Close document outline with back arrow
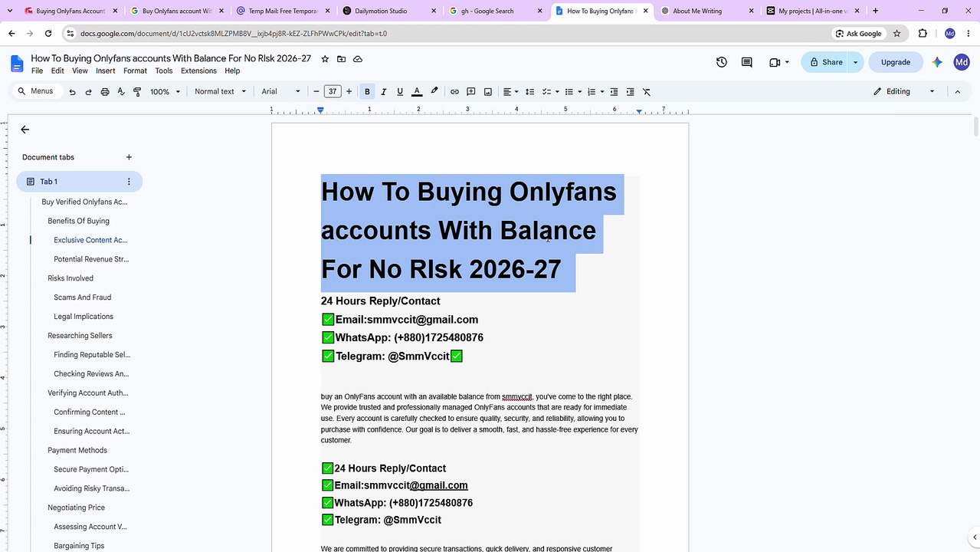Viewport: 980px width, 552px height. click(x=25, y=130)
